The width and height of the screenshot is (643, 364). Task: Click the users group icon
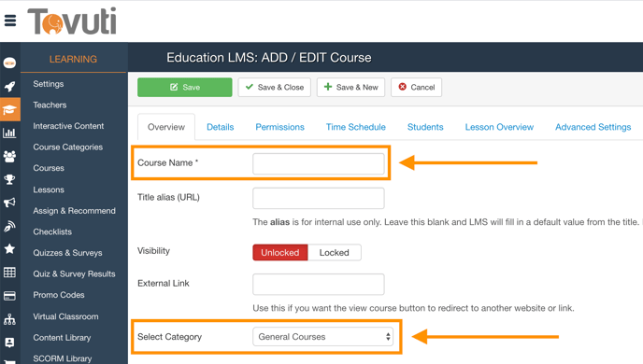9,156
